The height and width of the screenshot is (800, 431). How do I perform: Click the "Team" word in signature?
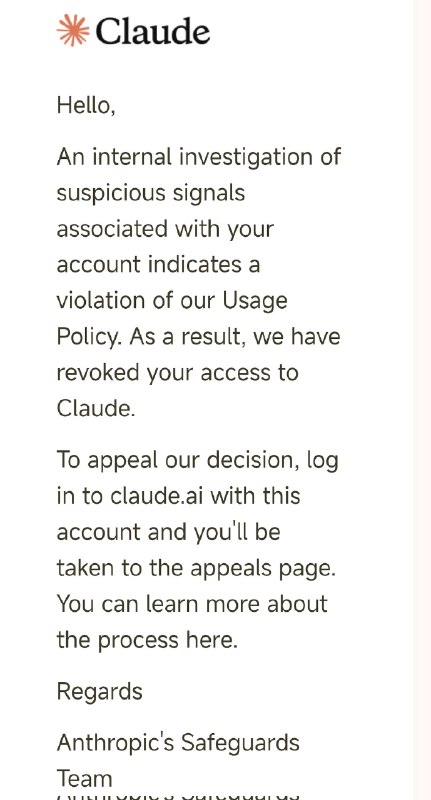coord(84,779)
